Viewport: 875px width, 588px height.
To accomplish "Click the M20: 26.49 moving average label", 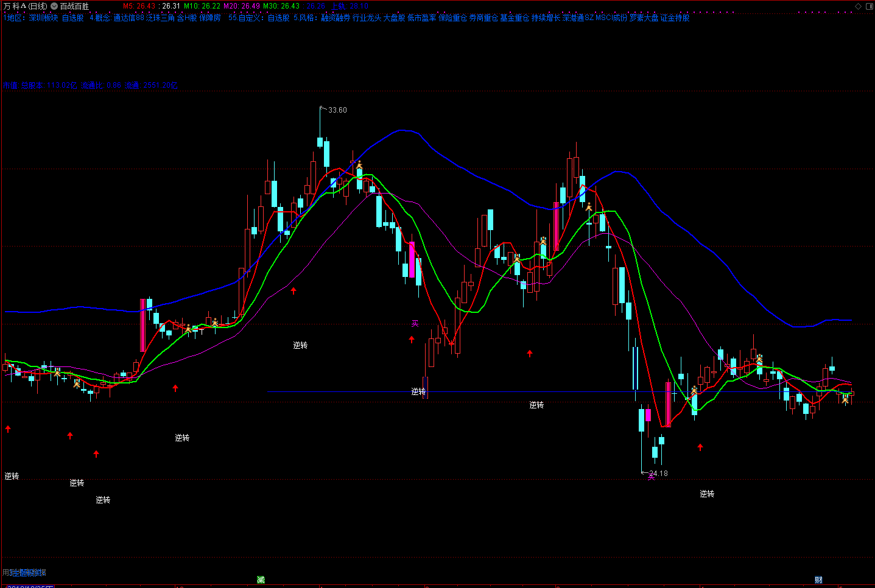I will click(242, 6).
